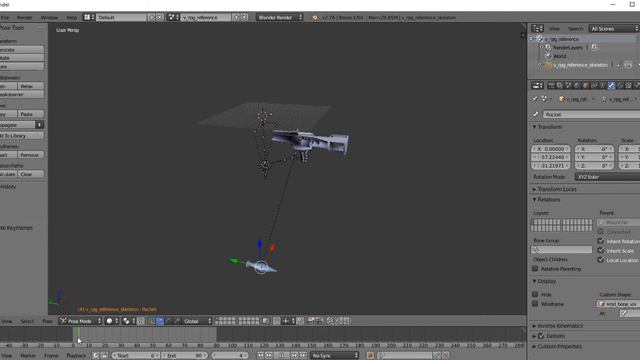Jump to timeline end frame
The image size is (640, 360).
302,356
